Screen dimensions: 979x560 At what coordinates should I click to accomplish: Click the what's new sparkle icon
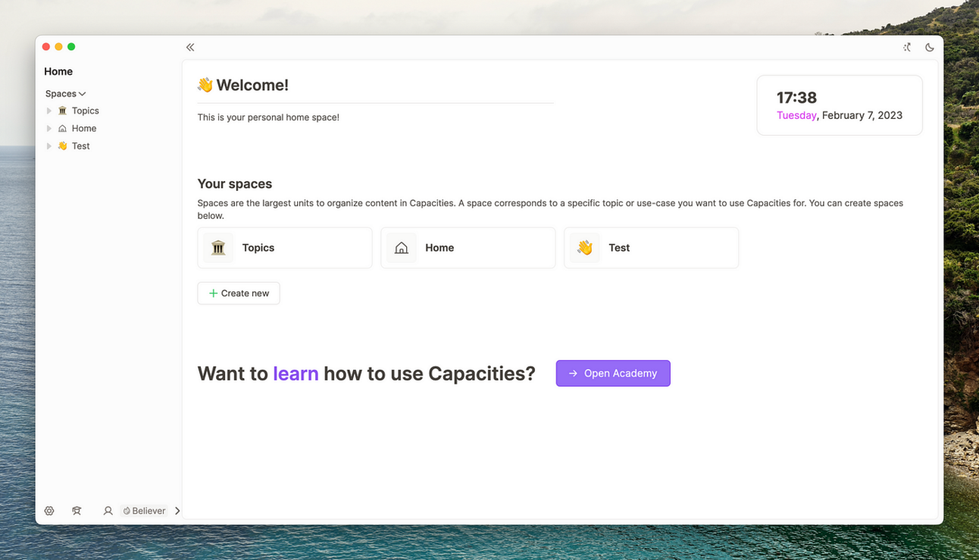click(x=906, y=47)
